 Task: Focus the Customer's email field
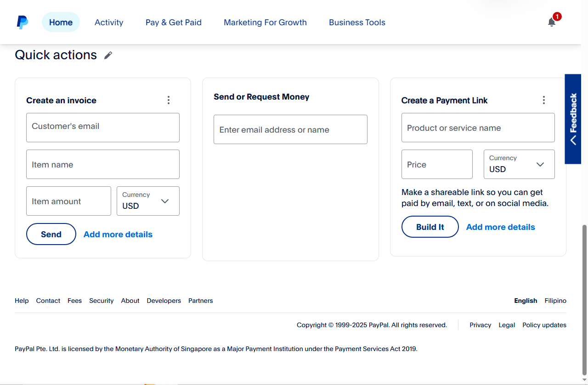tap(103, 128)
